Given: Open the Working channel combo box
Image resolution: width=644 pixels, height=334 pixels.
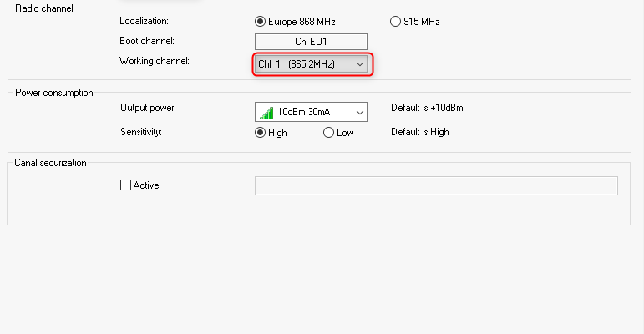Looking at the screenshot, I should pos(311,64).
